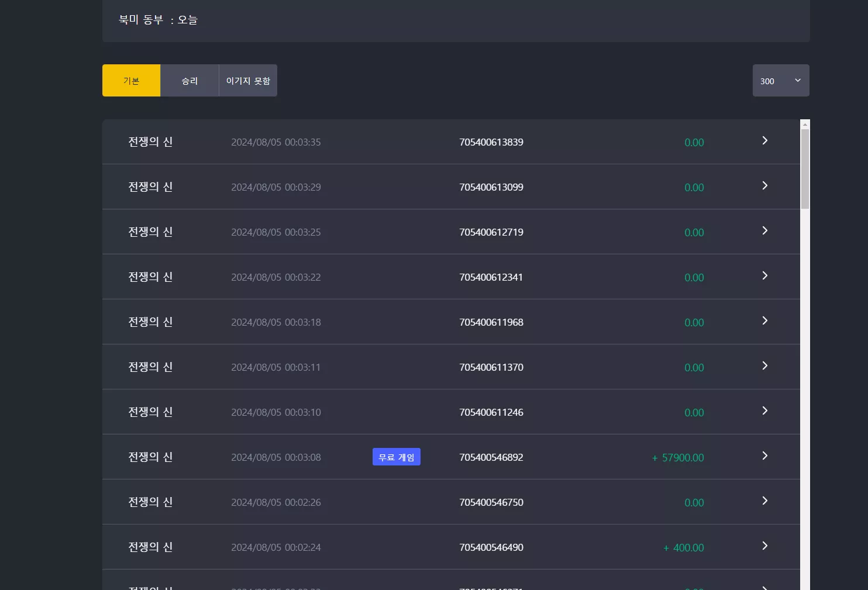Viewport: 868px width, 590px height.
Task: Click timestamp 2024/08/05 00:03:11
Action: click(x=276, y=367)
